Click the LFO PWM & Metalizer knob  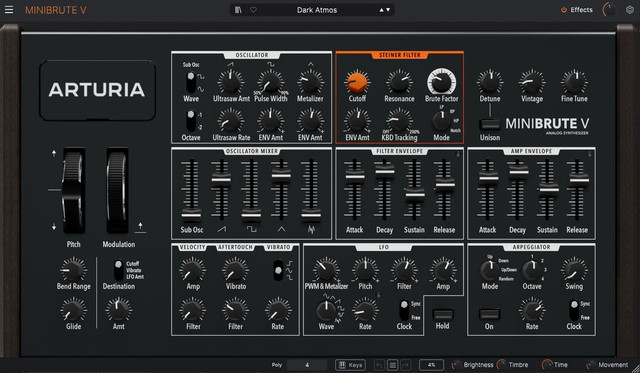pos(326,270)
